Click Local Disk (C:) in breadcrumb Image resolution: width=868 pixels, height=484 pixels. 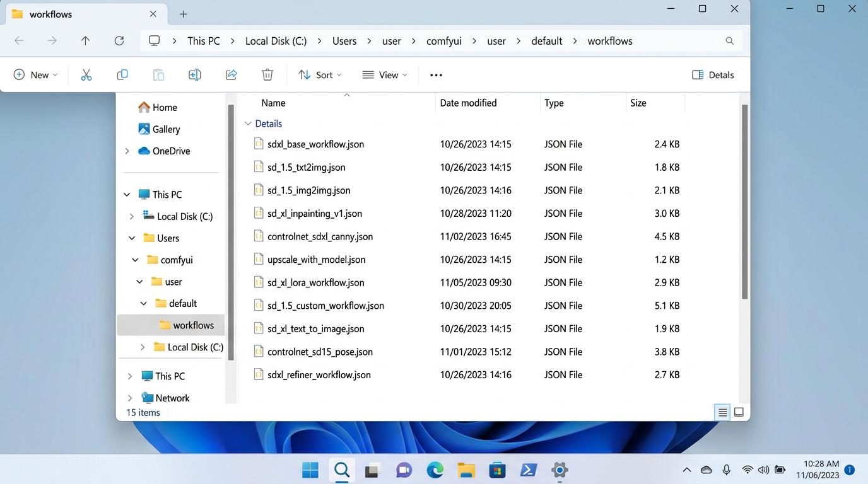pos(276,41)
